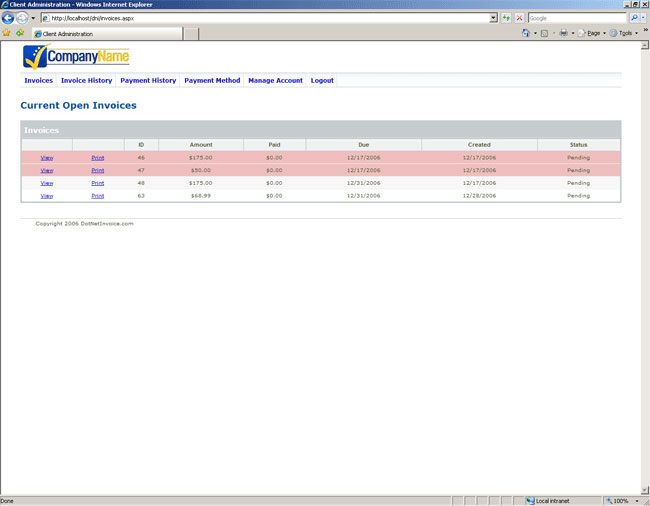Click the Google search input box
The image size is (650, 506).
click(576, 18)
